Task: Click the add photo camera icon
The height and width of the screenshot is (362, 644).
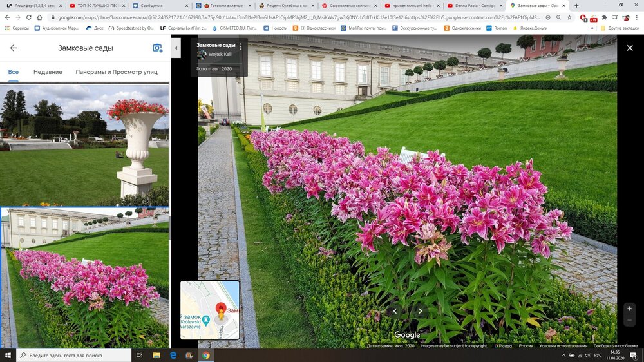Action: coord(157,48)
